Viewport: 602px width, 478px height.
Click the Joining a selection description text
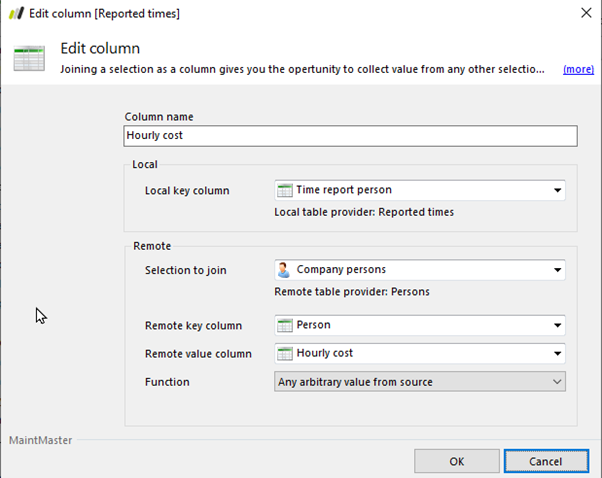pyautogui.click(x=302, y=69)
